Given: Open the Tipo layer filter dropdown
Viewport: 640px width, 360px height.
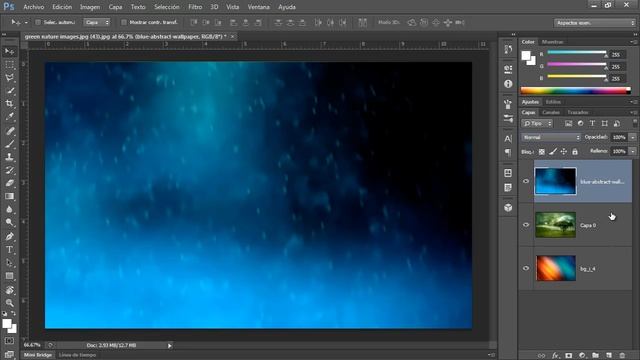Looking at the screenshot, I should pos(537,123).
